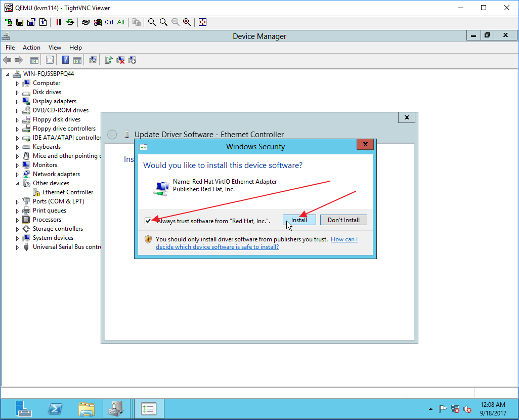Click the TightVNC New Connection toolbar icon

coord(8,22)
